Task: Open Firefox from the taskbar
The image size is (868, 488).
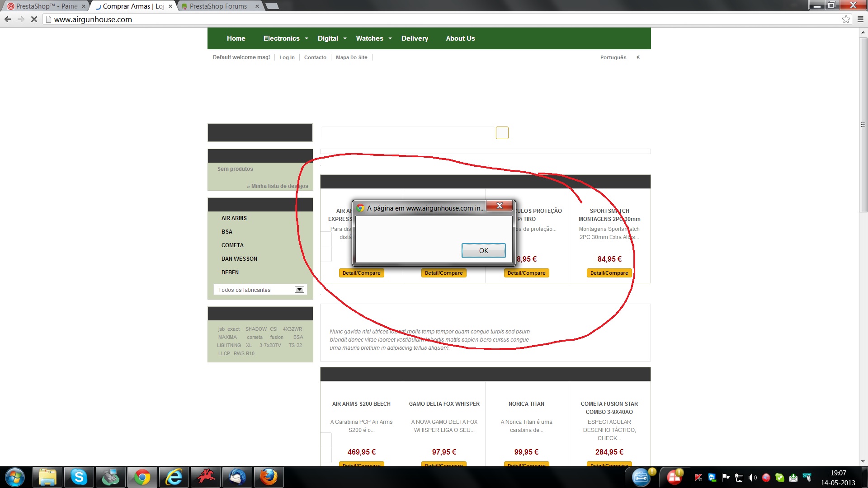Action: pos(269,477)
